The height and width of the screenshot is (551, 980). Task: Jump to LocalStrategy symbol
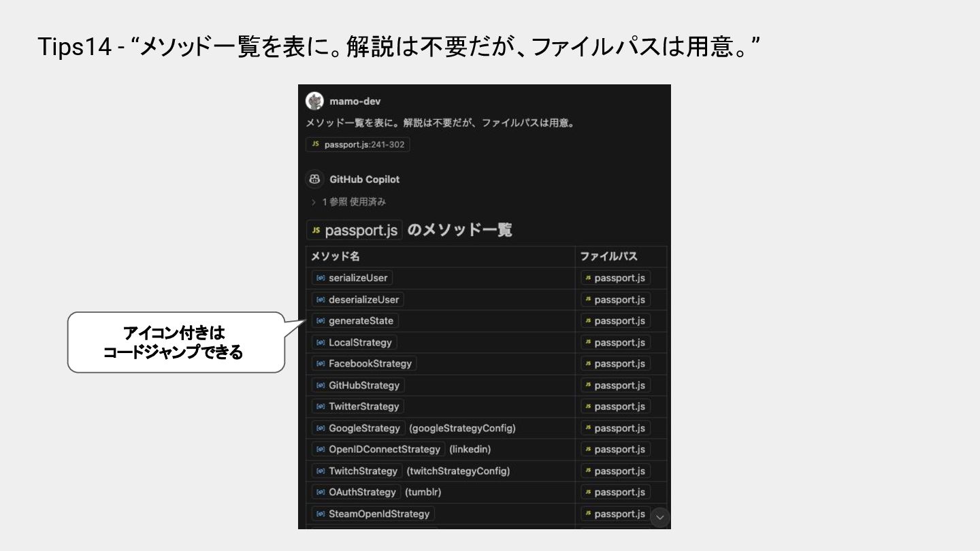pyautogui.click(x=354, y=342)
